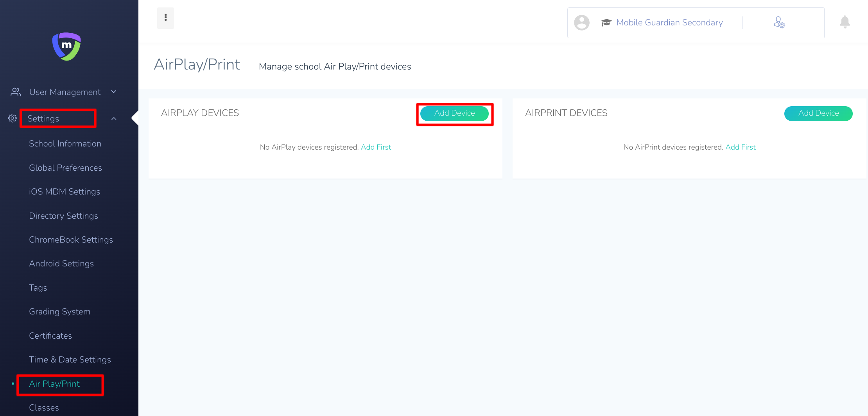Viewport: 868px width, 416px height.
Task: Add Device under AirPlay Devices
Action: (454, 113)
